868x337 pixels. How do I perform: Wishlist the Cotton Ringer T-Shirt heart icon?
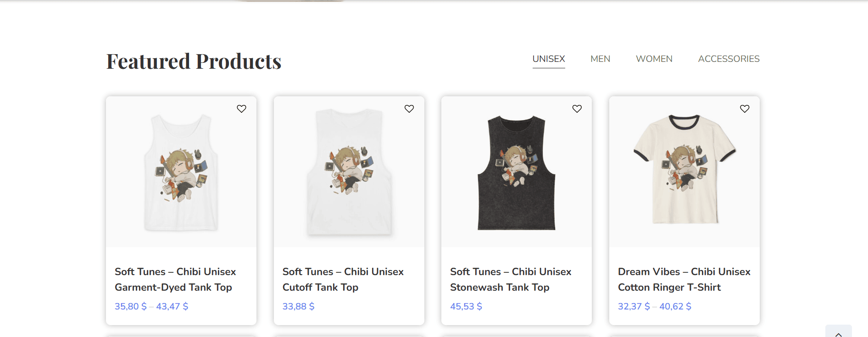(x=745, y=109)
